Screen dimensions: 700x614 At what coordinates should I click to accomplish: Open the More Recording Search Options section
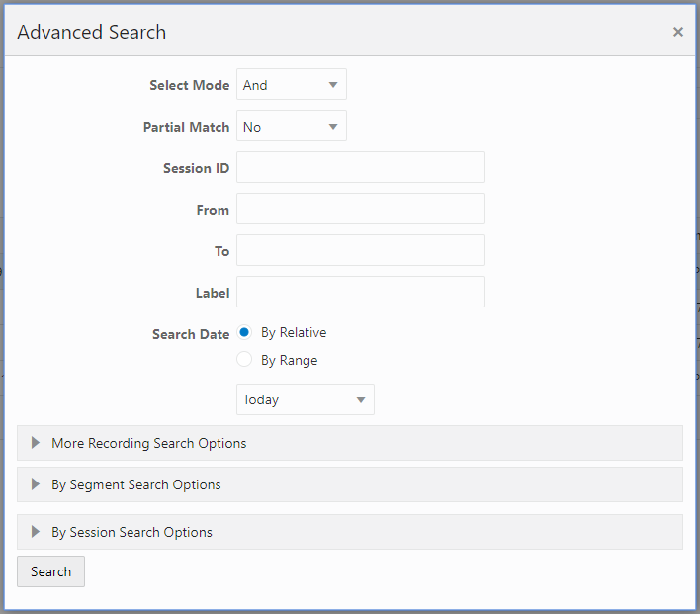[x=149, y=443]
